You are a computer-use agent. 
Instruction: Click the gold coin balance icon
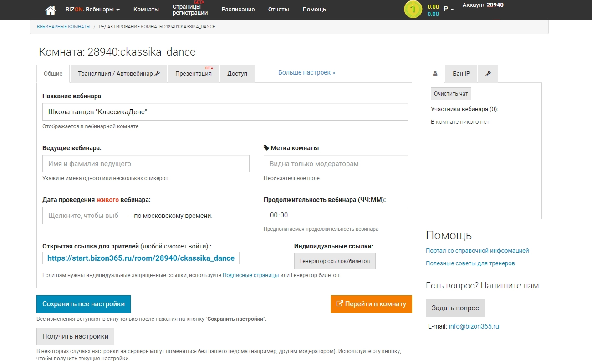coord(413,10)
